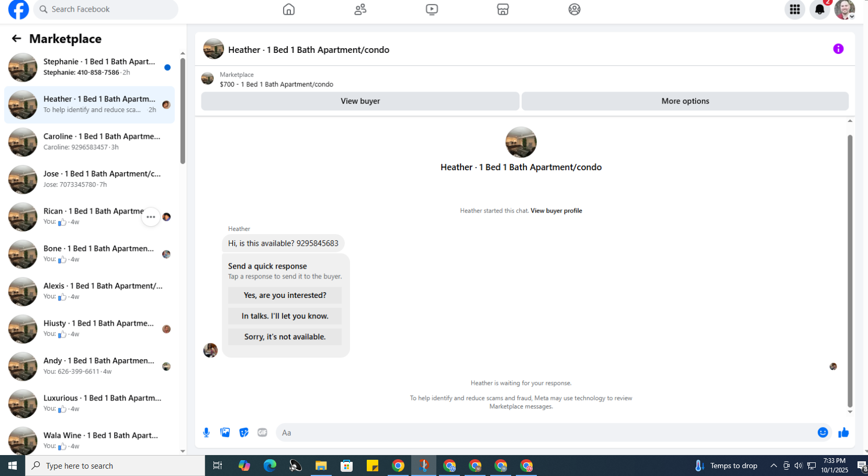
Task: Open File Explorer from the taskbar
Action: tap(321, 466)
